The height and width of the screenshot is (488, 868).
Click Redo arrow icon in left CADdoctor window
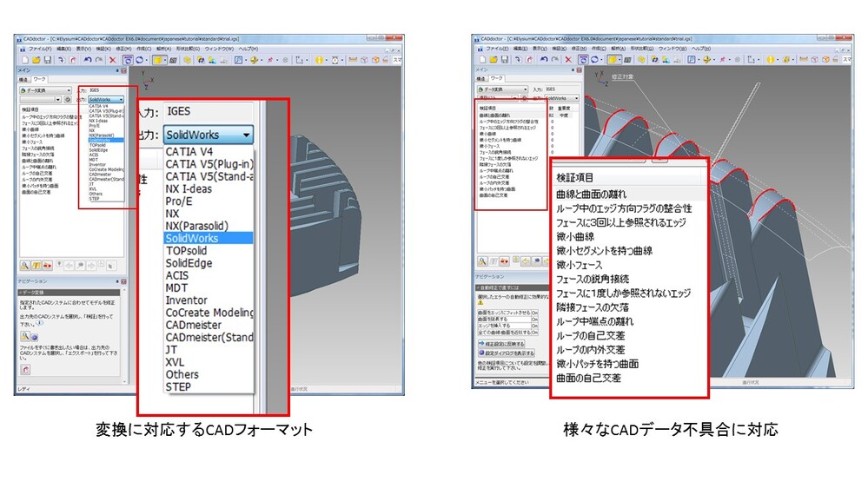99,60
